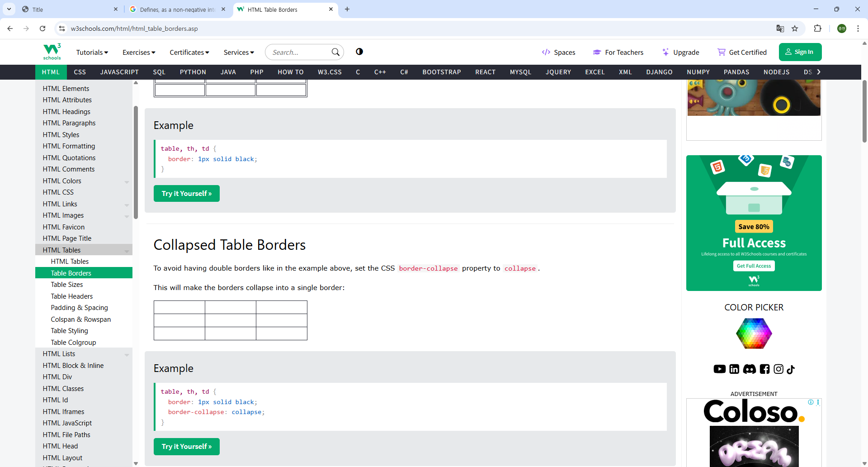Expand the HTML Colors sidebar section
Viewport: 868px width, 467px height.
(x=127, y=182)
